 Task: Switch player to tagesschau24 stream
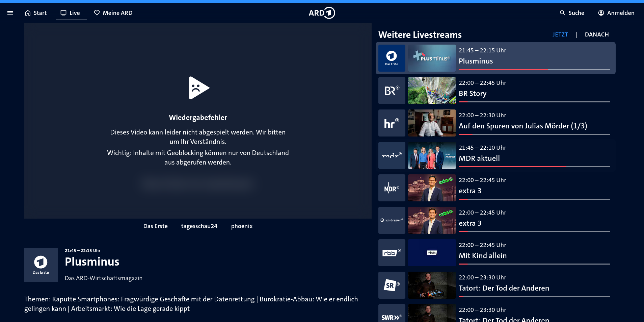[199, 226]
